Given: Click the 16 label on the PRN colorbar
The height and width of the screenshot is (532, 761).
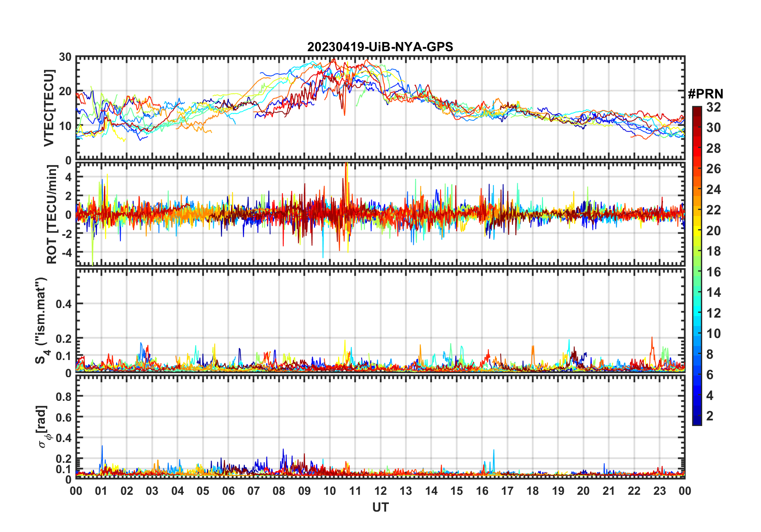Looking at the screenshot, I should pyautogui.click(x=713, y=272).
